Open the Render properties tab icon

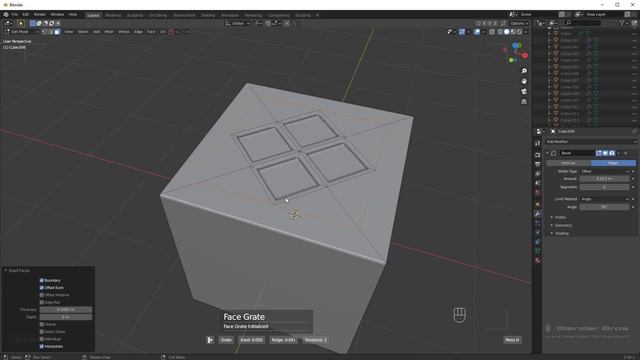coord(538,155)
